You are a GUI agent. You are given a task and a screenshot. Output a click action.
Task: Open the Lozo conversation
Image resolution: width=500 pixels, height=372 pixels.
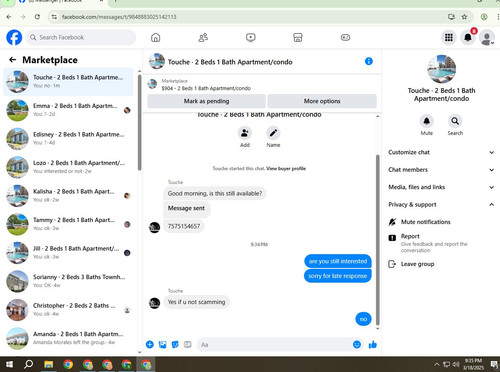68,167
